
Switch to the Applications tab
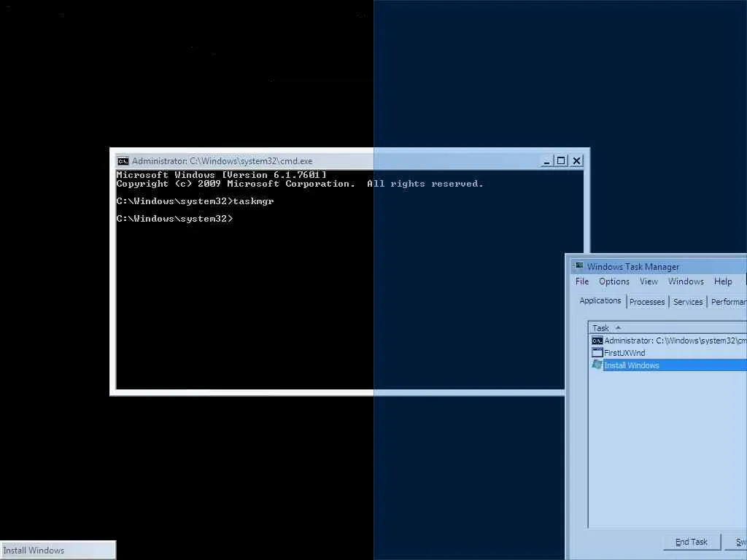pyautogui.click(x=600, y=301)
